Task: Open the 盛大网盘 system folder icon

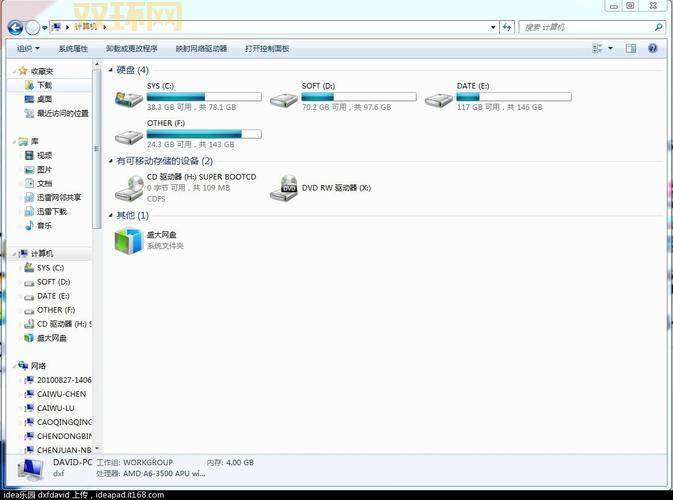Action: click(129, 240)
